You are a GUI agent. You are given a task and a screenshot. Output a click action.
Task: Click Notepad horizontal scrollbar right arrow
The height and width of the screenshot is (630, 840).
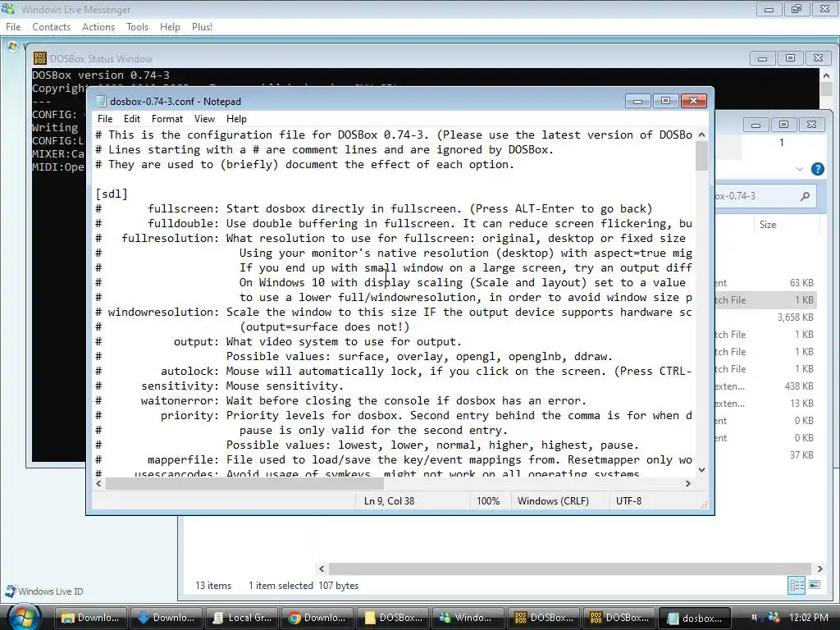coord(688,483)
